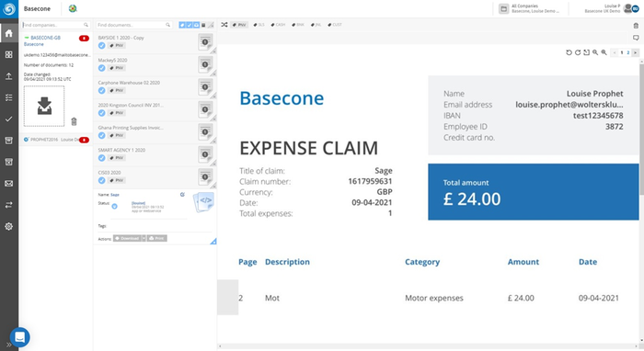Screen dimensions: 644x351
Task: Open the chat support bubble button
Action: (x=19, y=337)
